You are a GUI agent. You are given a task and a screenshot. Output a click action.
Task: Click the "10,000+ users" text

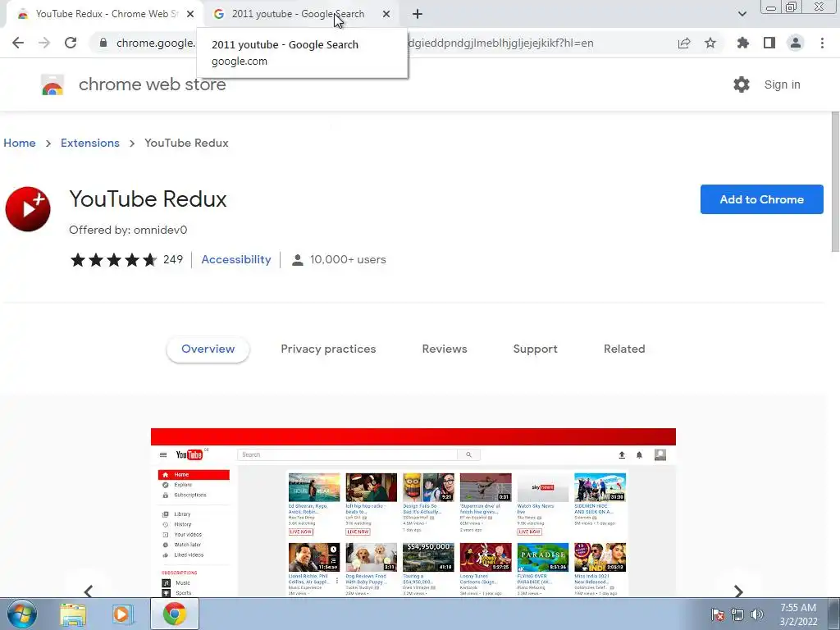point(348,259)
